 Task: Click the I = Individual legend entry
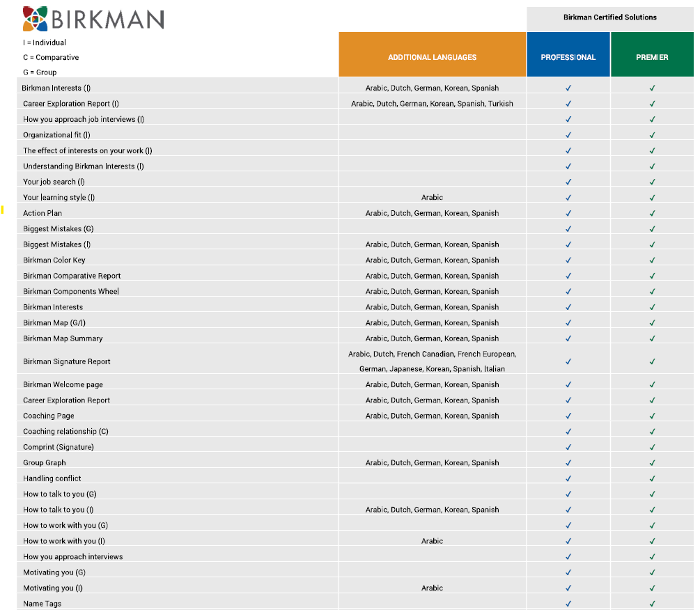(x=44, y=42)
